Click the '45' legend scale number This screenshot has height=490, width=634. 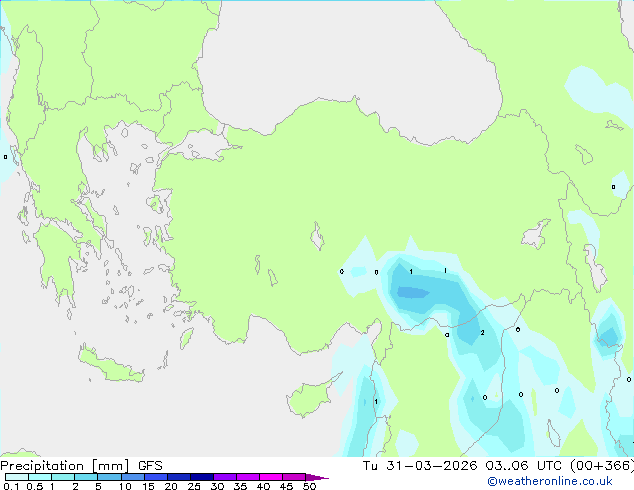[286, 486]
